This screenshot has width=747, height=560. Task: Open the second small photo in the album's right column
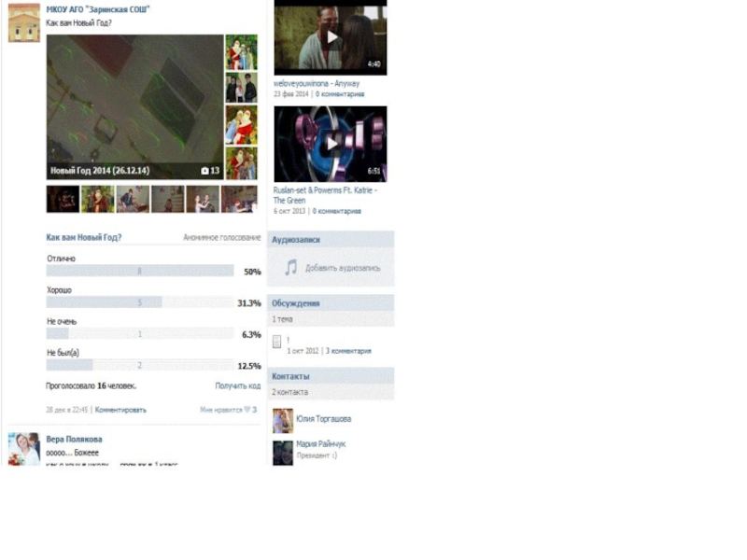pyautogui.click(x=241, y=88)
